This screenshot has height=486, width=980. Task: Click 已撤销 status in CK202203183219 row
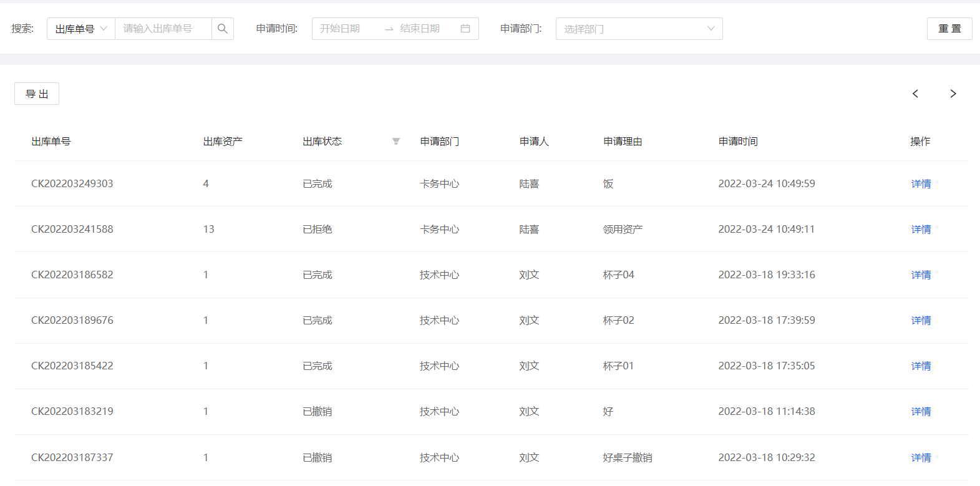point(318,411)
